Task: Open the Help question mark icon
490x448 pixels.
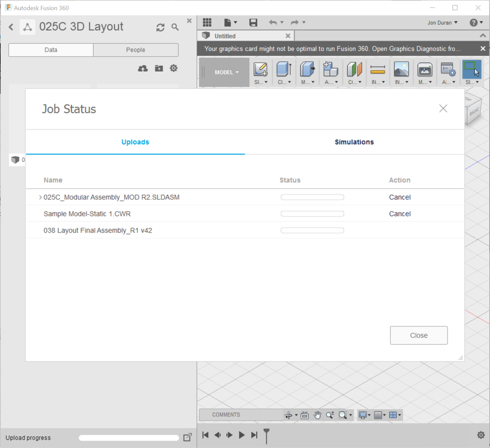Action: click(473, 23)
